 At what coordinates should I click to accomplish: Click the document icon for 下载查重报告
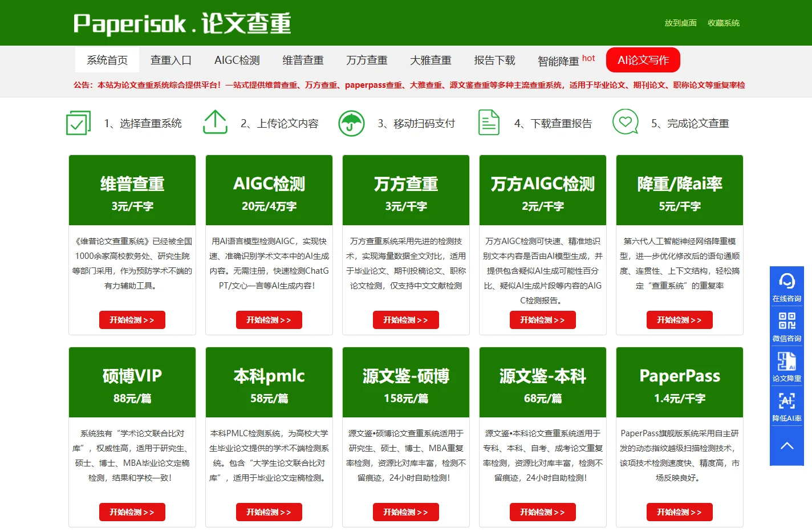click(489, 123)
